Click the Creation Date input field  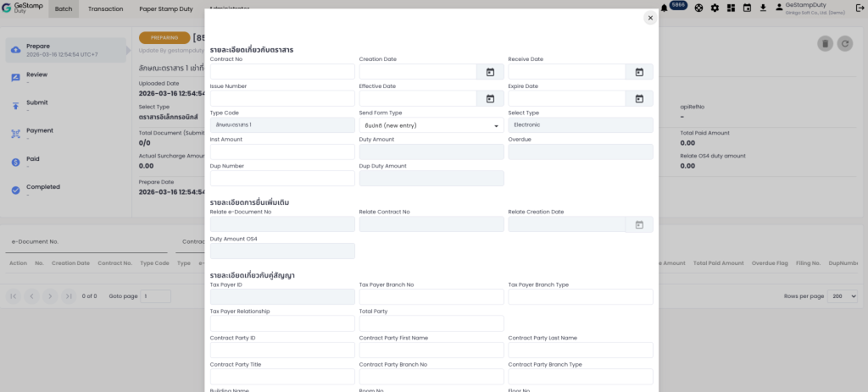[418, 72]
